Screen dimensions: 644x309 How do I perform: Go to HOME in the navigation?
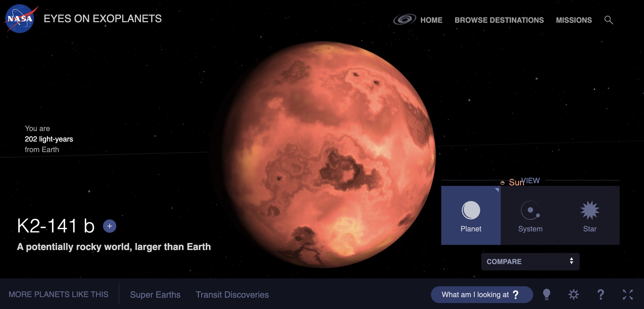pyautogui.click(x=431, y=20)
